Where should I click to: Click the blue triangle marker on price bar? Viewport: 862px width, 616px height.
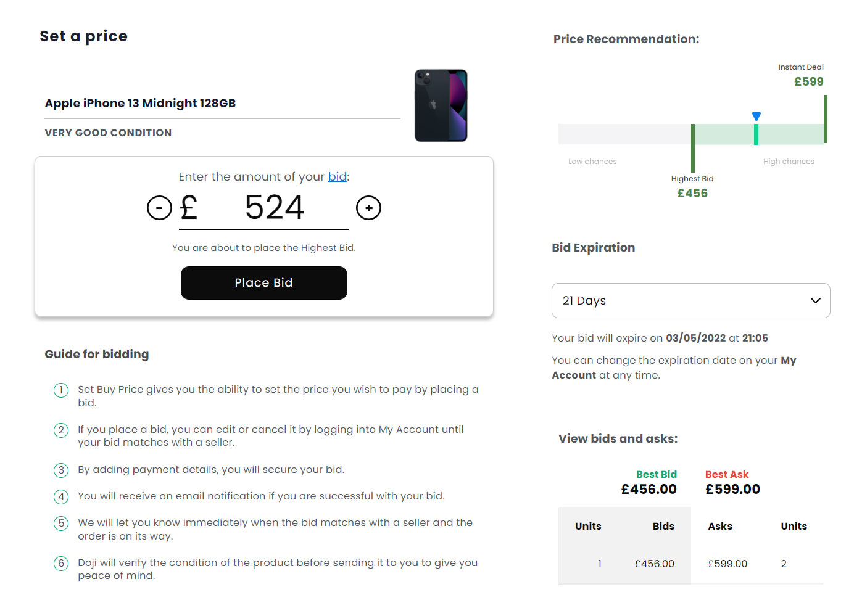coord(756,117)
